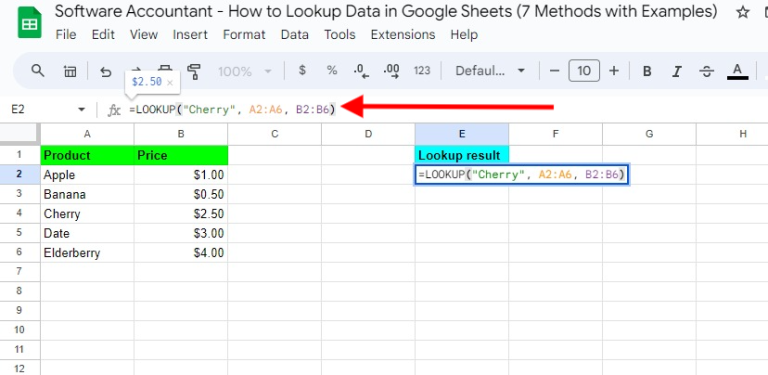Screen dimensions: 768x375
Task: Format as currency with dollar icon
Action: click(302, 71)
